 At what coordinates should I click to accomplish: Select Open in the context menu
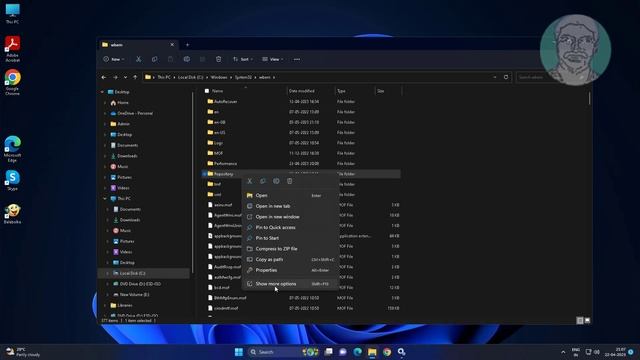[x=291, y=196]
